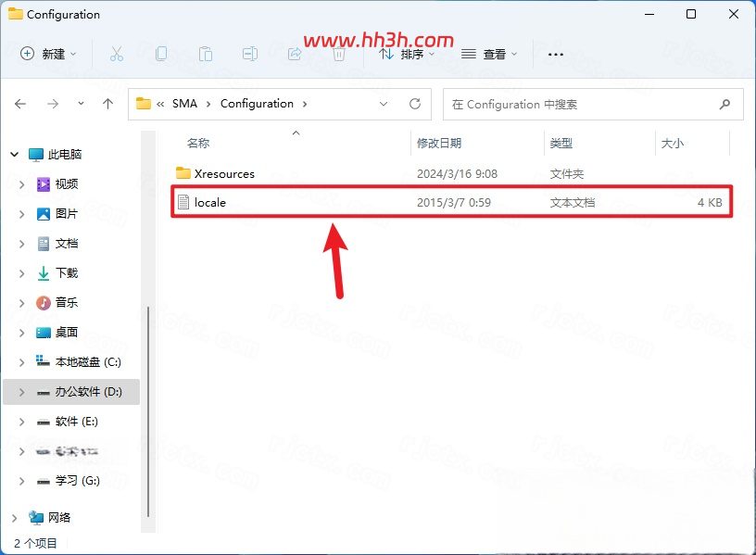Click the Rename icon in toolbar
This screenshot has width=756, height=555.
click(250, 54)
